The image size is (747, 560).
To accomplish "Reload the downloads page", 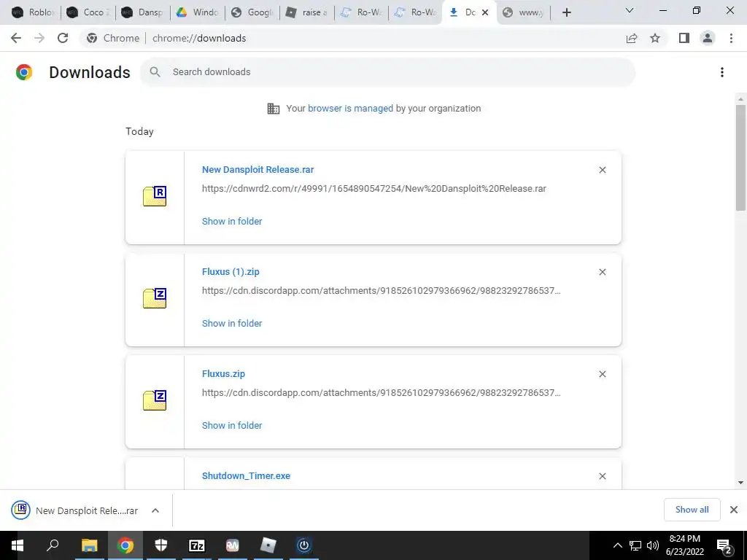I will click(x=63, y=38).
